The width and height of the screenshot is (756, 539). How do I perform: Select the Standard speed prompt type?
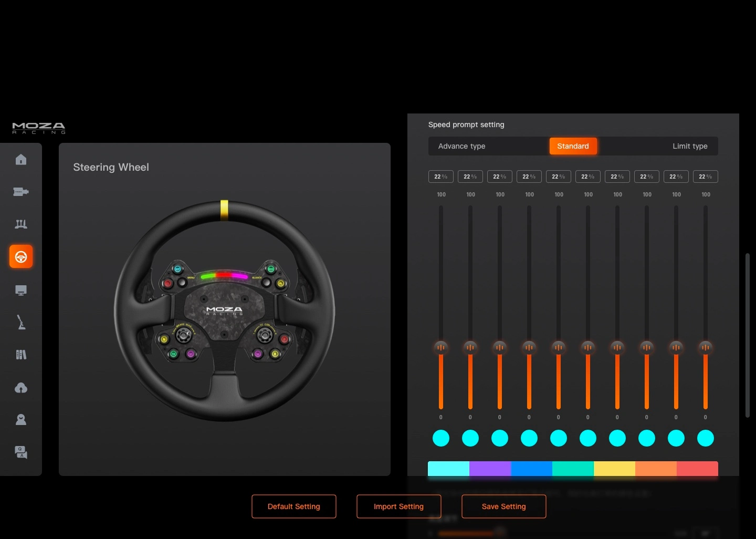pos(573,146)
